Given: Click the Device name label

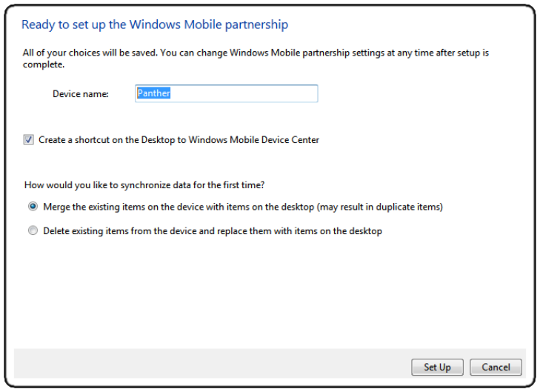Looking at the screenshot, I should [81, 93].
